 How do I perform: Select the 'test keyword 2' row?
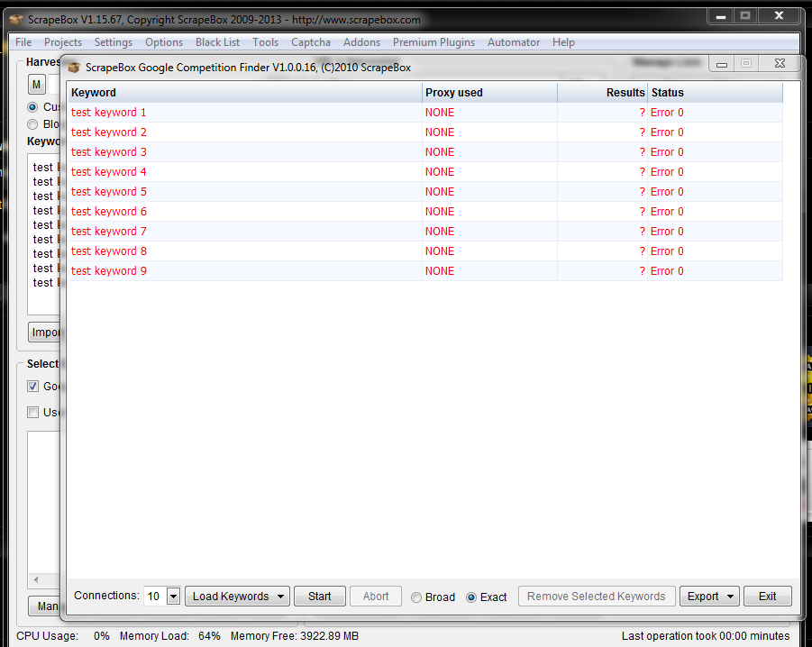click(425, 132)
